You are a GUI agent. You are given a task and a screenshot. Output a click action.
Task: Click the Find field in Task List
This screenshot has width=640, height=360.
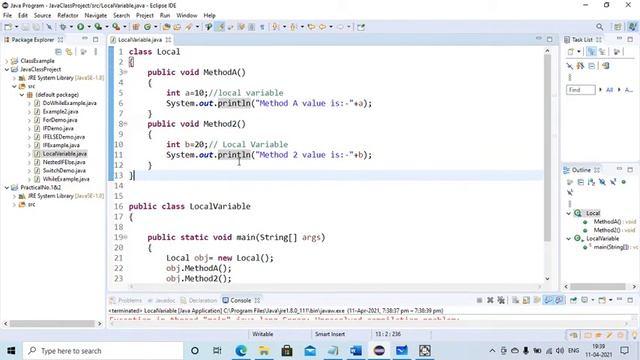pos(580,90)
